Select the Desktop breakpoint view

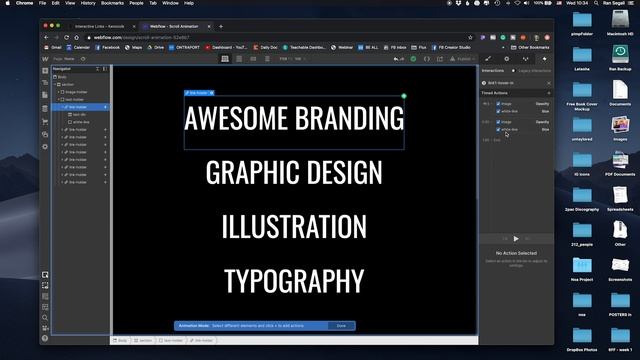225,59
